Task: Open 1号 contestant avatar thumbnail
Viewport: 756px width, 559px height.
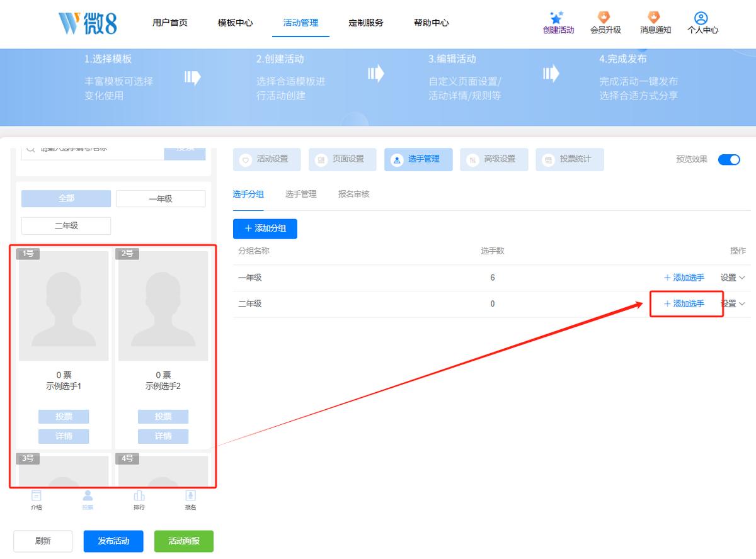Action: point(64,306)
